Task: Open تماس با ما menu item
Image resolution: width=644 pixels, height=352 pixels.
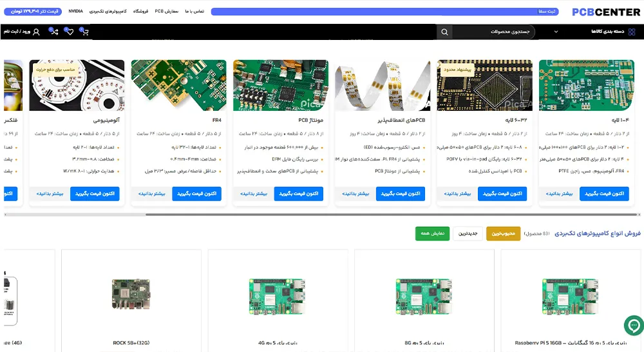Action: tap(194, 11)
